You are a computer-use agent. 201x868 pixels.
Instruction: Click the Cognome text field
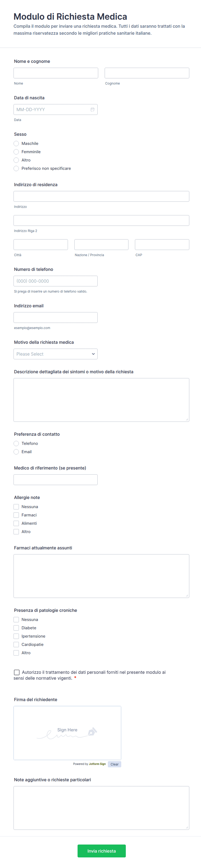coord(147,73)
